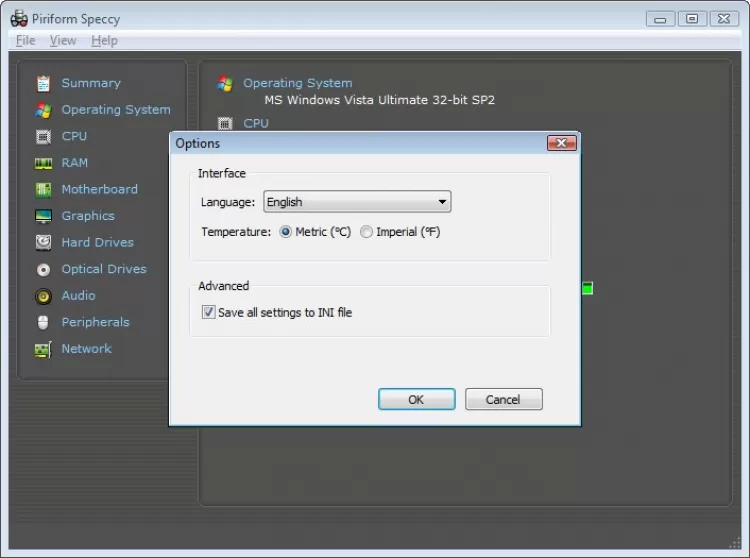Viewport: 750px width, 558px height.
Task: Go to RAM section
Action: click(x=75, y=163)
